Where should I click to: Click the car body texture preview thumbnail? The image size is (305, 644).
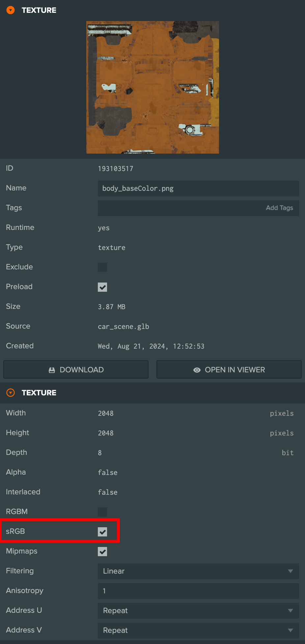click(x=152, y=87)
